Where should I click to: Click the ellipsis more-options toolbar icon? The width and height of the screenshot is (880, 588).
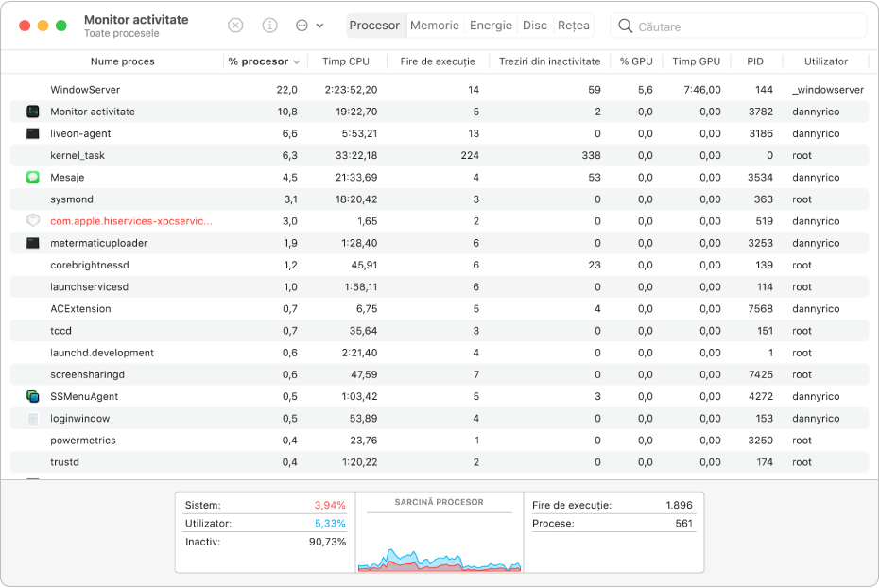pyautogui.click(x=302, y=26)
